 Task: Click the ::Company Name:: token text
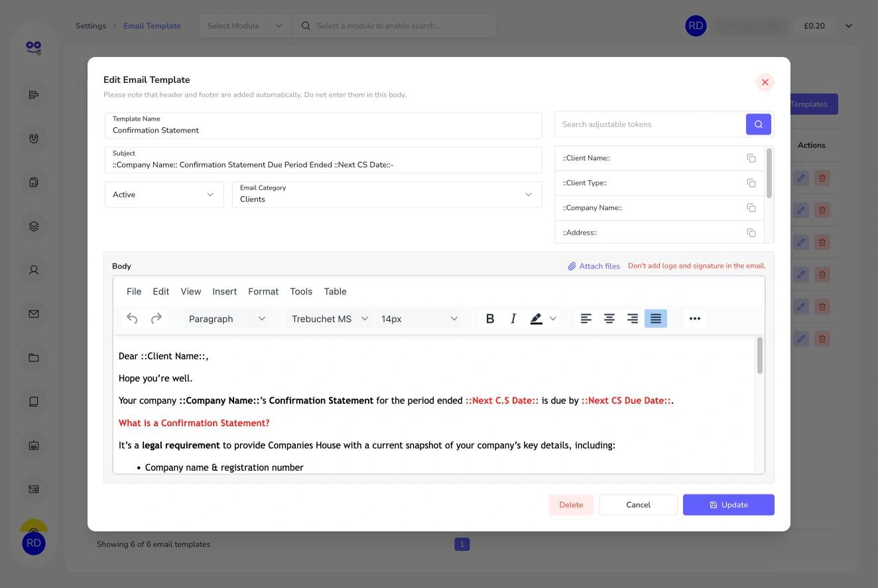pyautogui.click(x=592, y=207)
